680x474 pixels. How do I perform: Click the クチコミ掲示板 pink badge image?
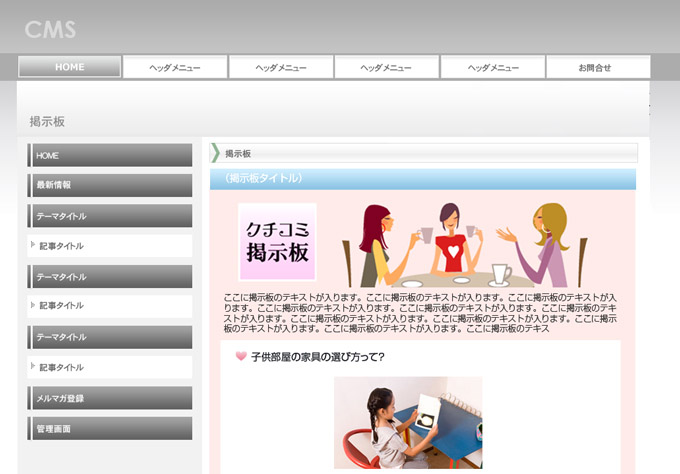[x=277, y=242]
